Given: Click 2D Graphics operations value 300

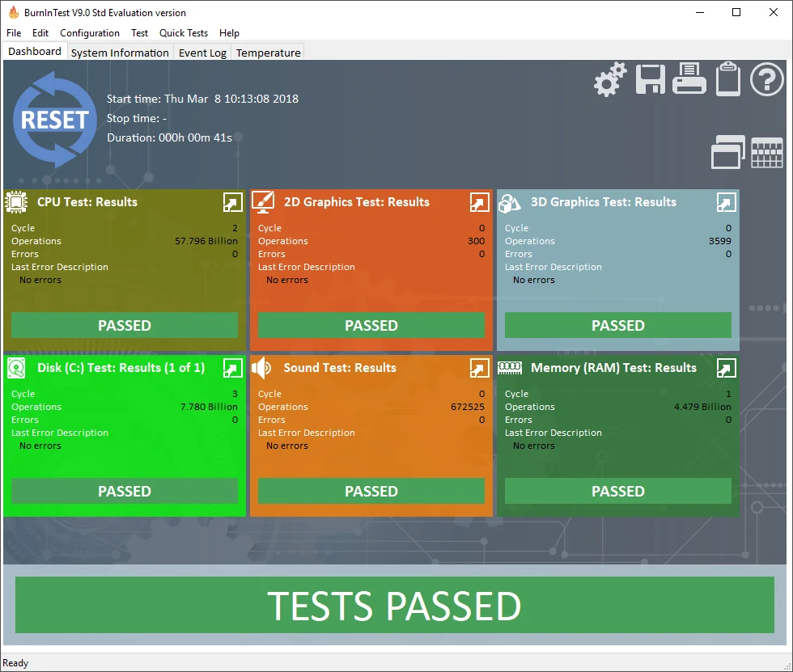Looking at the screenshot, I should pyautogui.click(x=476, y=241).
